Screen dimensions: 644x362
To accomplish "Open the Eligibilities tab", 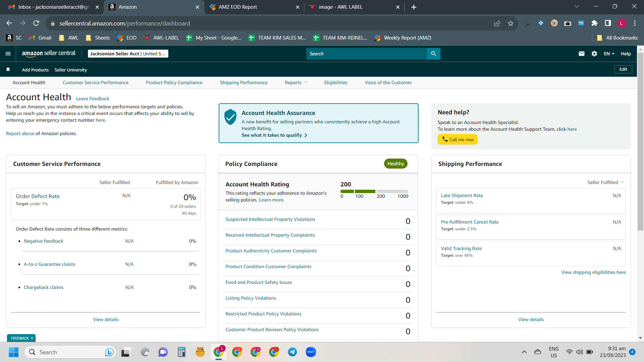I will [x=336, y=82].
